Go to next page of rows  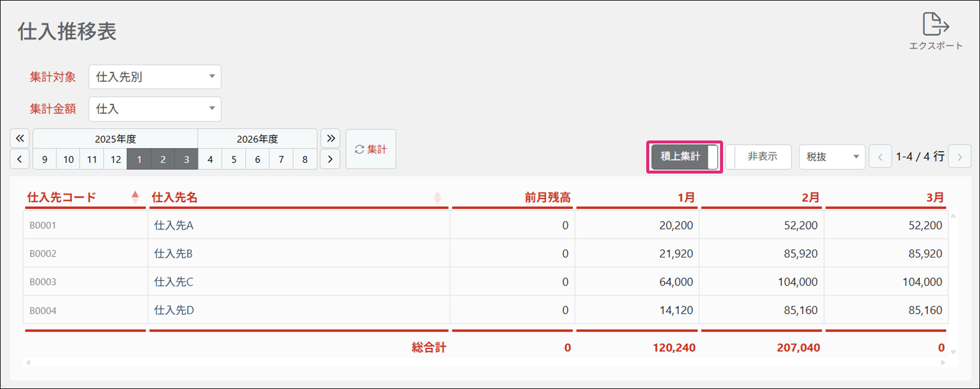click(959, 157)
